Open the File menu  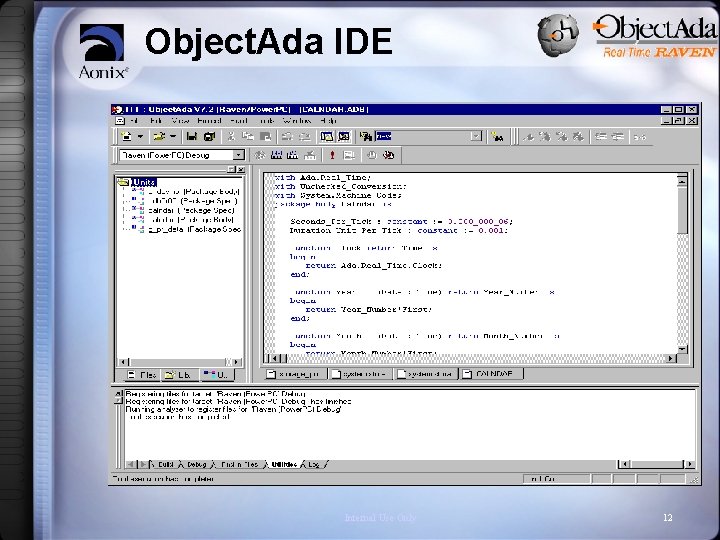[x=134, y=121]
